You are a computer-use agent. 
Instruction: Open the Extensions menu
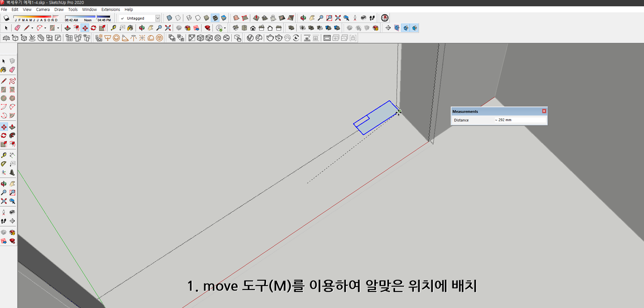111,9
